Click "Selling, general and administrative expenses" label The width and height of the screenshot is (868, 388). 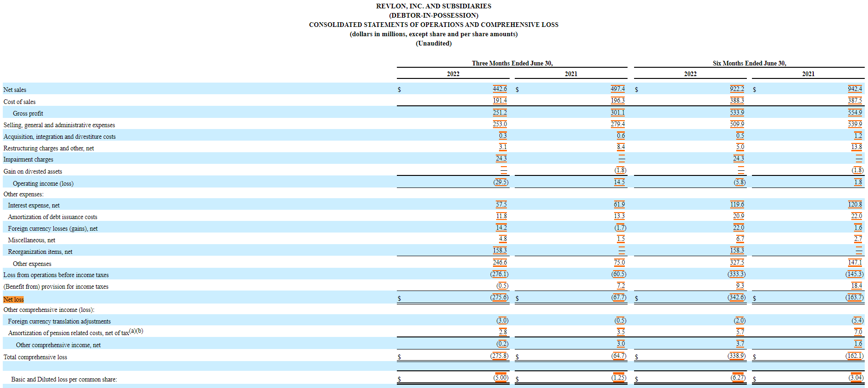(x=59, y=125)
